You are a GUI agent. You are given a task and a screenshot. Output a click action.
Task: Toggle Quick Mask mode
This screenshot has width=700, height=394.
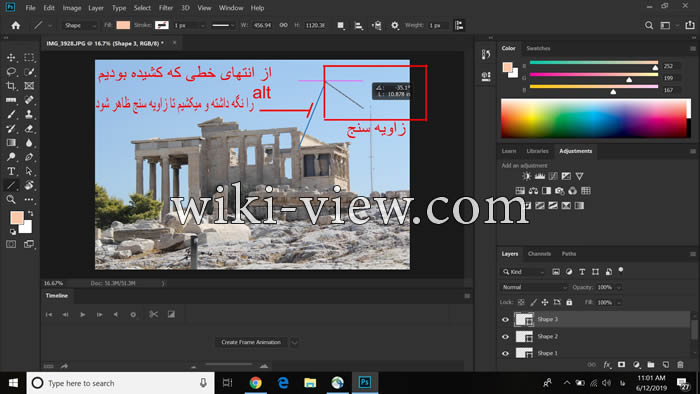pyautogui.click(x=11, y=244)
